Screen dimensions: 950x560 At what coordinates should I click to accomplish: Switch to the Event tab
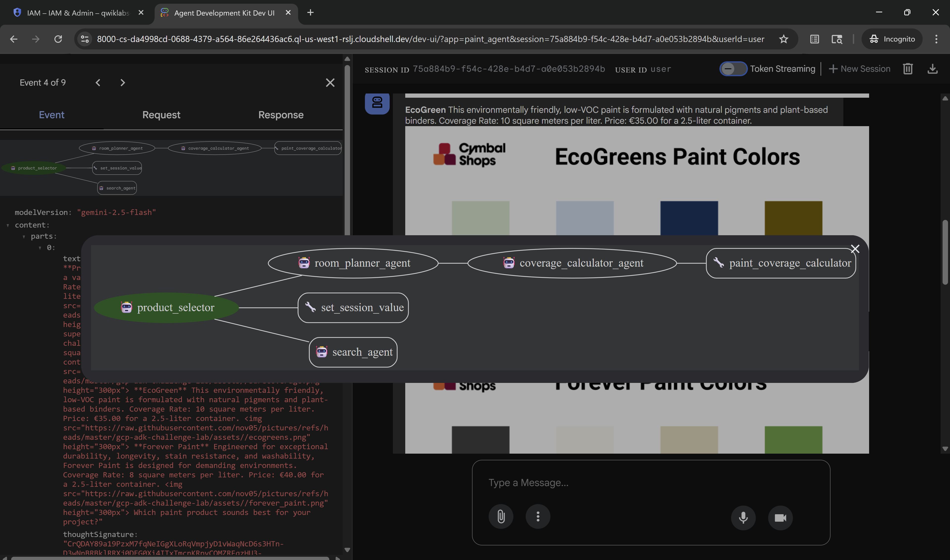(52, 115)
